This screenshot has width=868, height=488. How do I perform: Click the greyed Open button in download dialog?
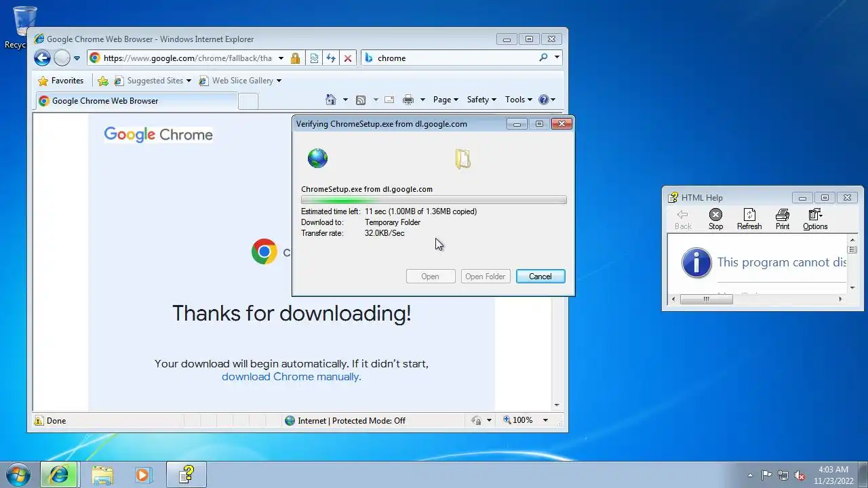pos(430,276)
